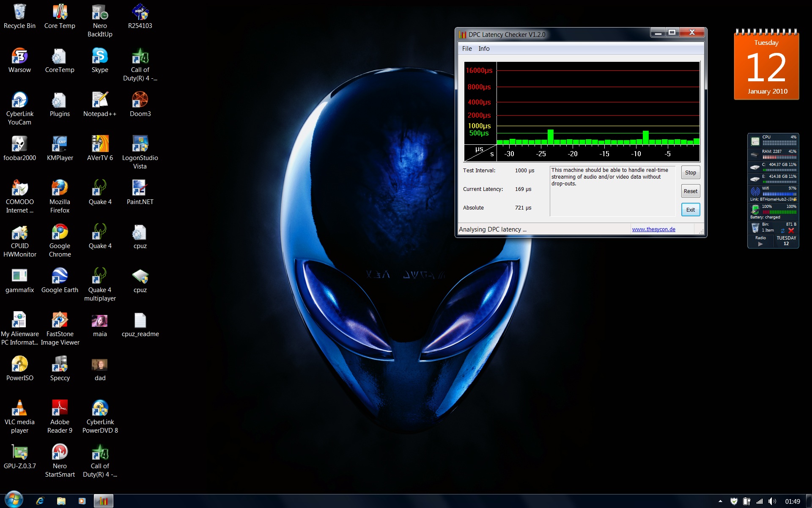Select the CPUID HWMonitor icon
This screenshot has height=508, width=812.
(x=19, y=241)
